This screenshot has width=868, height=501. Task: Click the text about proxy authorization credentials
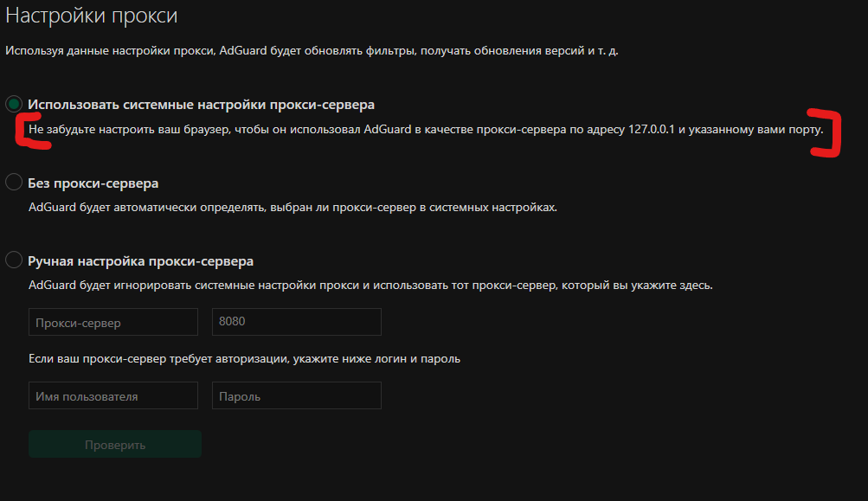(x=242, y=358)
